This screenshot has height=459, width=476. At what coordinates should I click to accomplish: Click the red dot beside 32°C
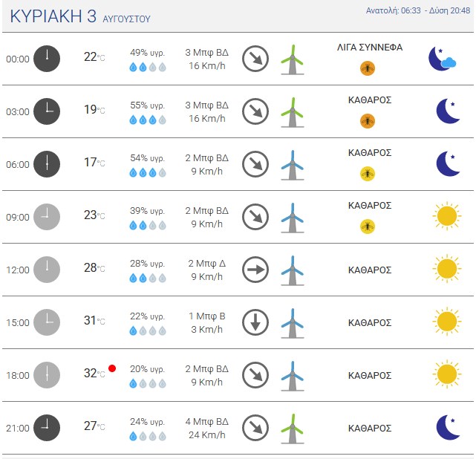point(112,368)
